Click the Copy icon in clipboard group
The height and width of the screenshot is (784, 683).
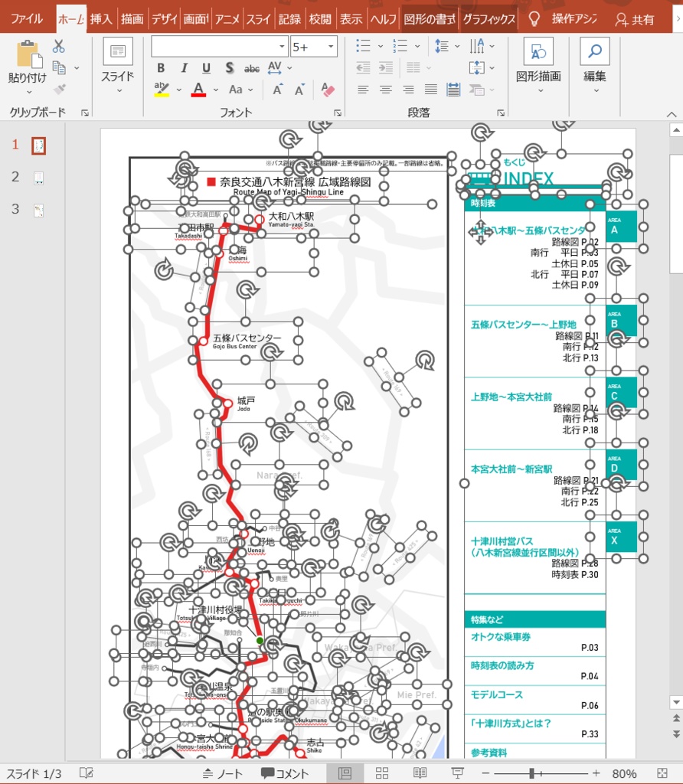(59, 67)
